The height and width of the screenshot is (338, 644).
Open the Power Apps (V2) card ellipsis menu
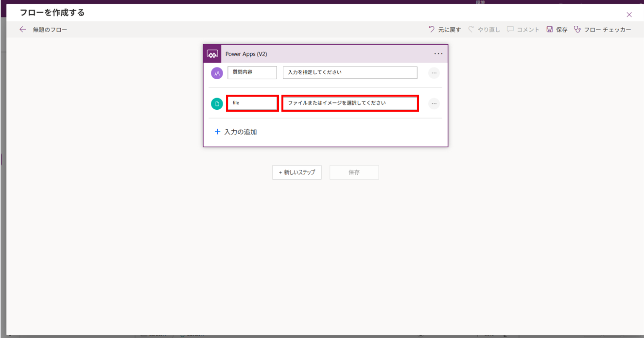click(438, 54)
